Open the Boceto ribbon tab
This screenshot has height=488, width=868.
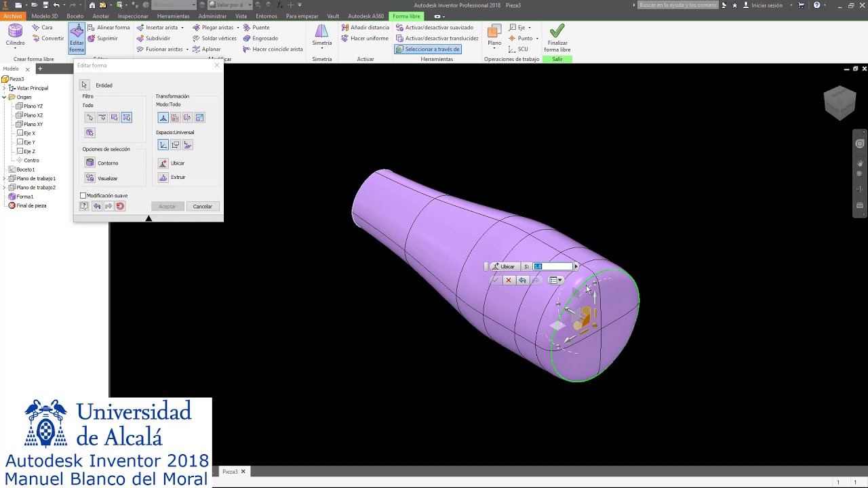[x=75, y=16]
